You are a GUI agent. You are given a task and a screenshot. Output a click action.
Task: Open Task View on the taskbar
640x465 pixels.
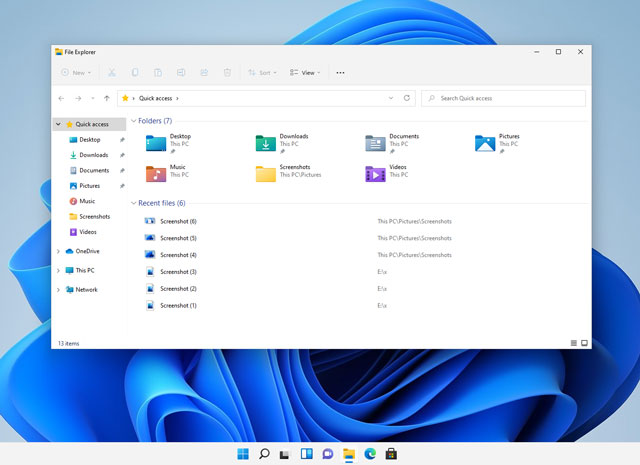pyautogui.click(x=285, y=454)
